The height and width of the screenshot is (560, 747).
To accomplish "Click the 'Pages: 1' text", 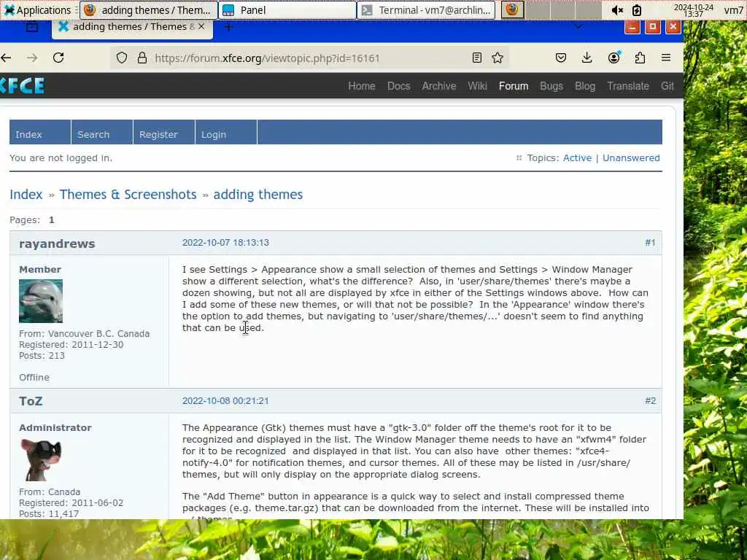I will pos(32,220).
